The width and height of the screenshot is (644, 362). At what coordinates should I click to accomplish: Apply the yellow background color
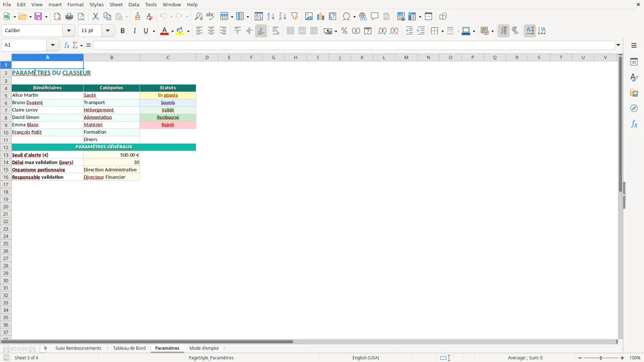tap(180, 31)
